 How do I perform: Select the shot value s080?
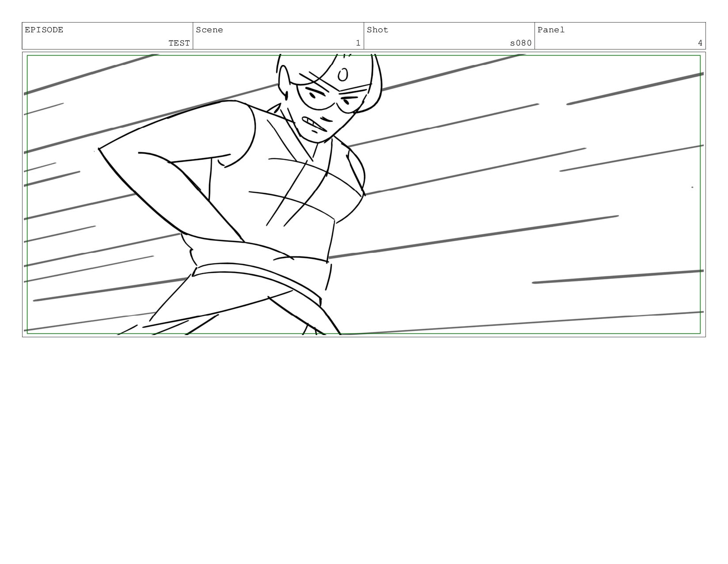(x=521, y=43)
